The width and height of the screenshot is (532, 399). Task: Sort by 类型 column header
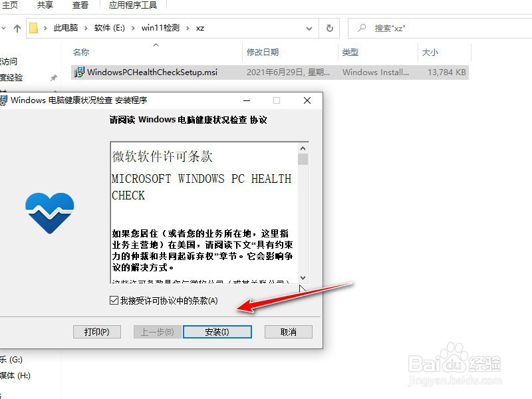pos(350,52)
